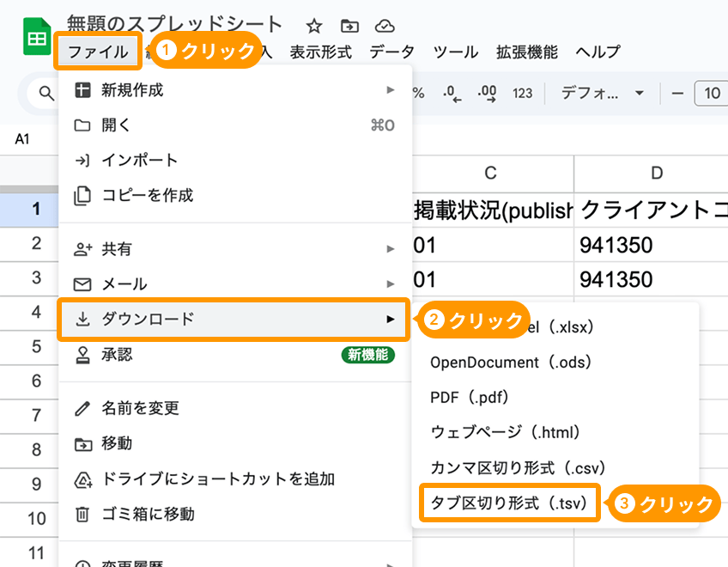Click cell C2 containing 01

493,245
